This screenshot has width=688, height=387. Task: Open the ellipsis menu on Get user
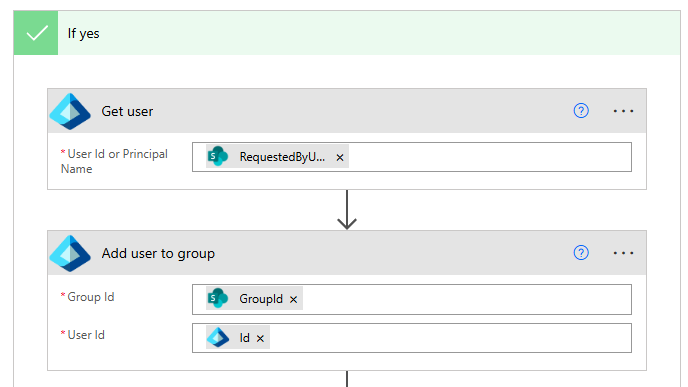(x=623, y=111)
